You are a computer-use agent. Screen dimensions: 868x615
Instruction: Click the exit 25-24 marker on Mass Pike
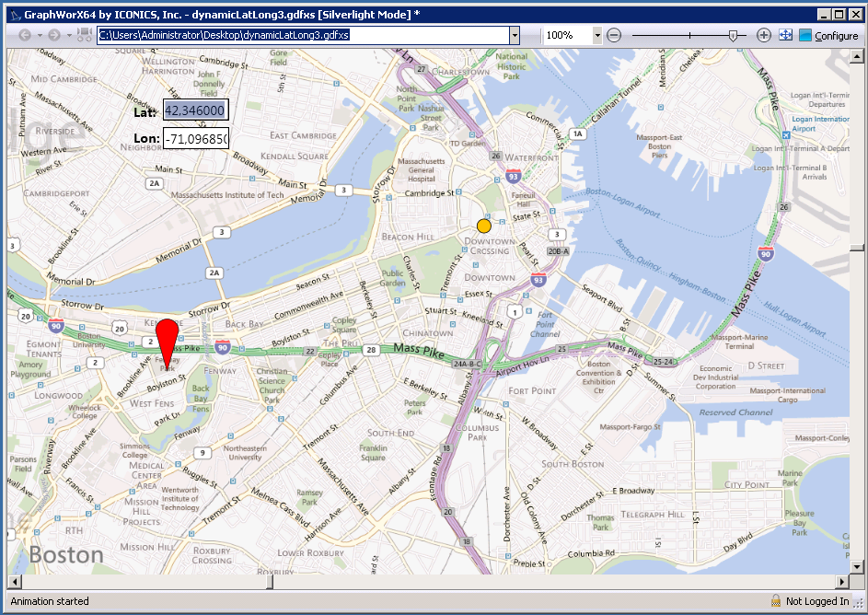tap(663, 362)
